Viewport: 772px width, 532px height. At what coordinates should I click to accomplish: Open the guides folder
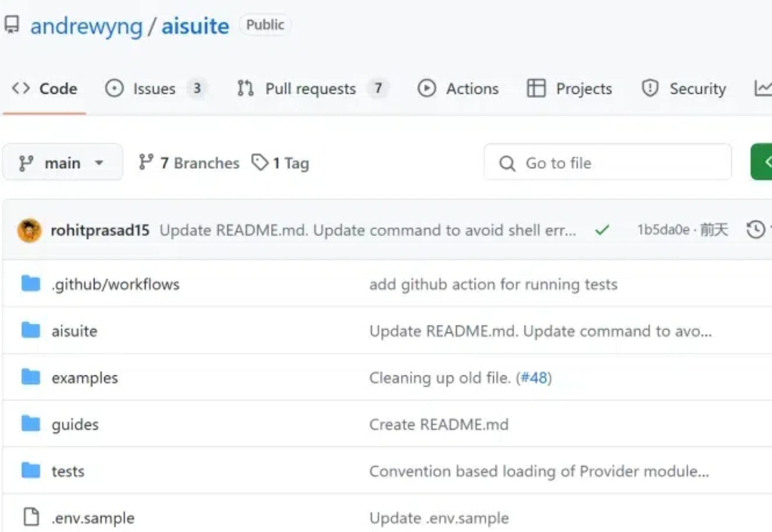click(75, 425)
